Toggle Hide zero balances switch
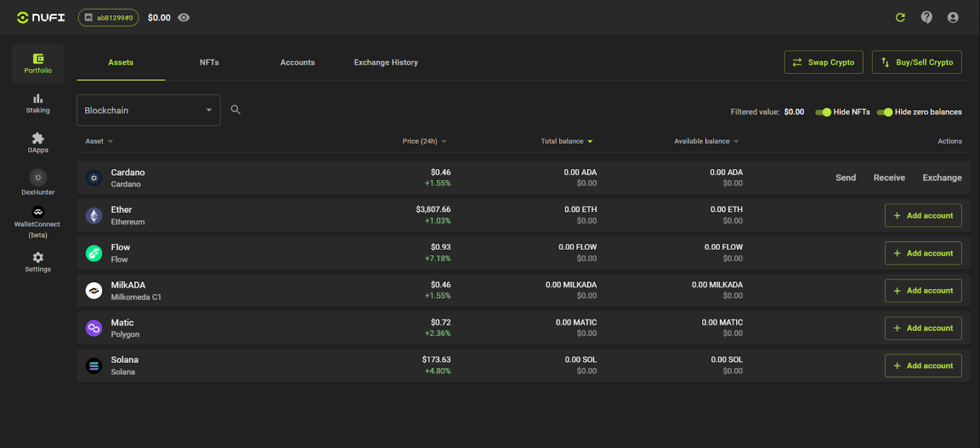Image resolution: width=980 pixels, height=448 pixels. tap(884, 112)
